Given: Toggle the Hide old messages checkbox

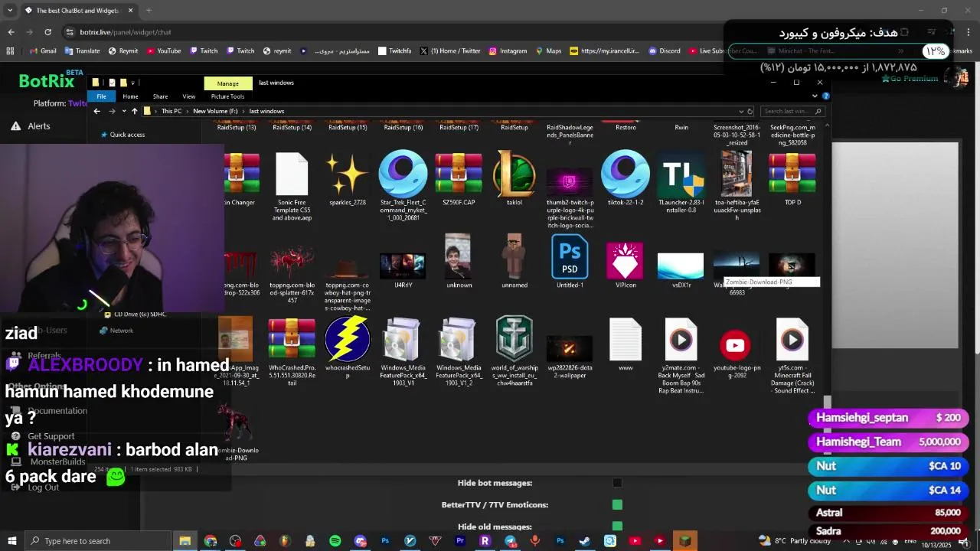Looking at the screenshot, I should pos(617,527).
